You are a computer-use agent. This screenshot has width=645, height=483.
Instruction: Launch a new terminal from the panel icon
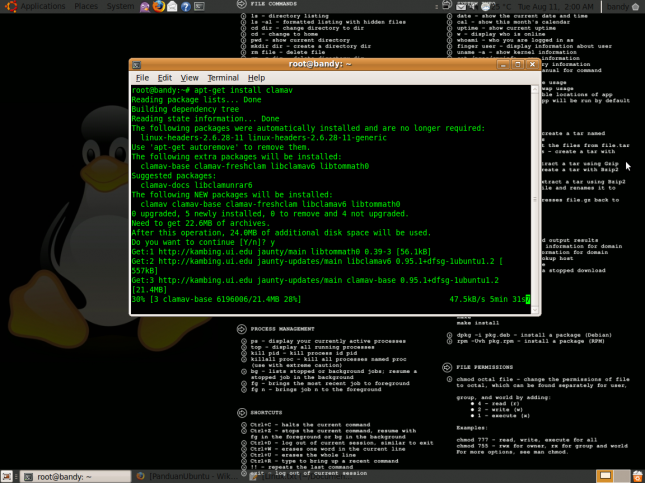click(199, 7)
